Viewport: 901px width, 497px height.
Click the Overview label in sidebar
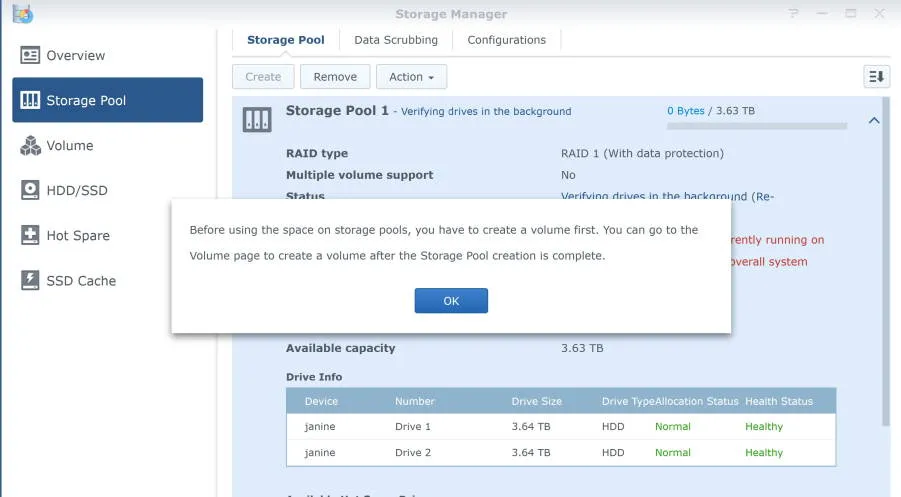tap(75, 55)
